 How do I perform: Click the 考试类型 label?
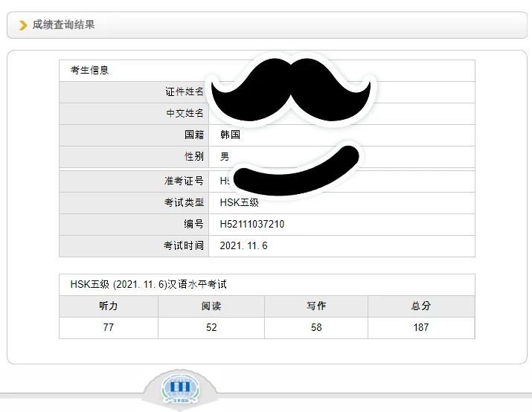tap(184, 202)
